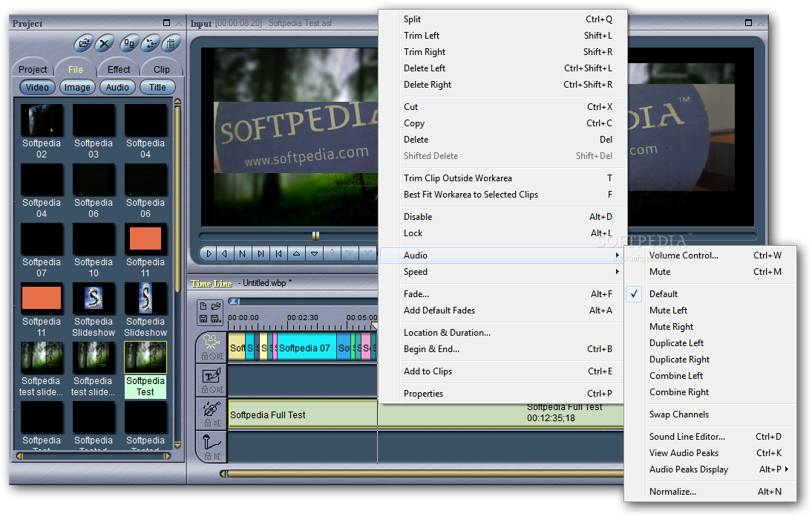This screenshot has width=812, height=517.
Task: Step forward one frame in the input player
Action: 261,254
